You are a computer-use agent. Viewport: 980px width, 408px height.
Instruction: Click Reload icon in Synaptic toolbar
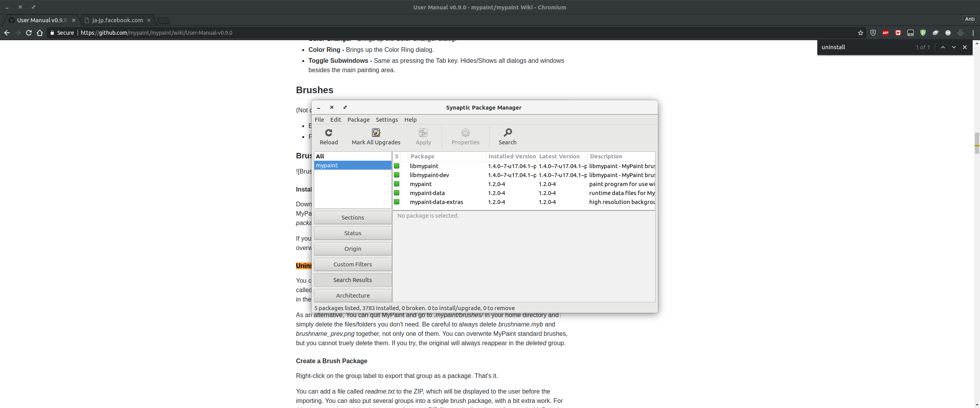[329, 133]
